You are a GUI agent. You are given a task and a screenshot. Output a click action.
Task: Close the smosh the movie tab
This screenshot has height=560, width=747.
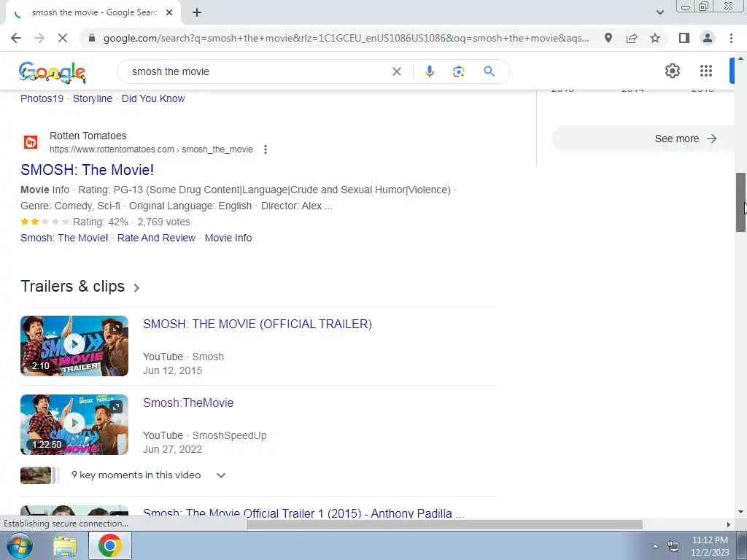pos(169,12)
